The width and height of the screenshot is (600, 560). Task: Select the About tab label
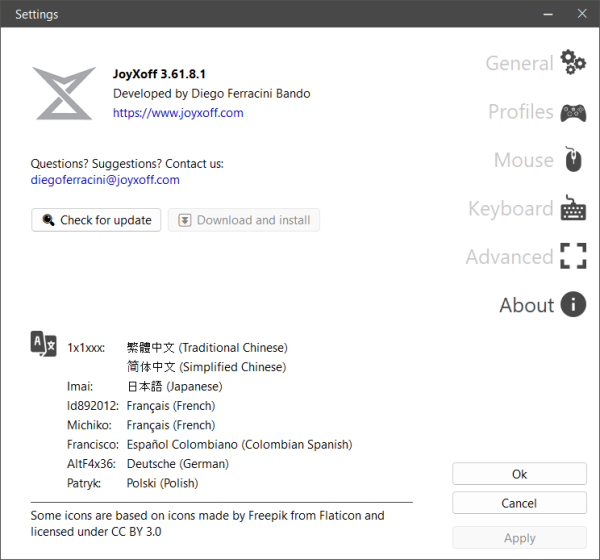tap(526, 305)
